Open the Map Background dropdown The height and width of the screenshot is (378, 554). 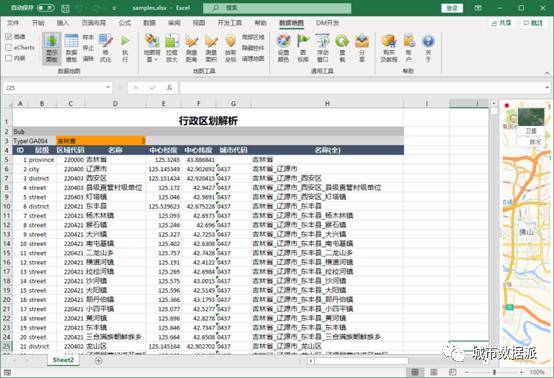(152, 48)
